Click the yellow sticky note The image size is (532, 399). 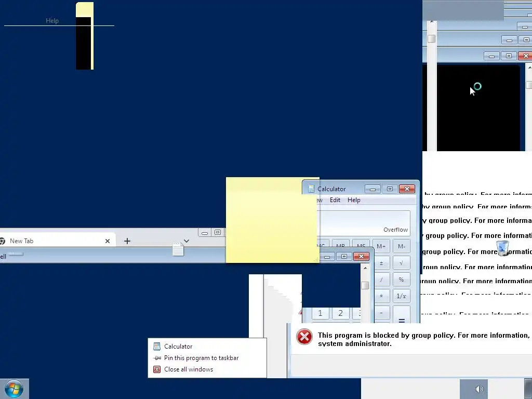click(272, 220)
